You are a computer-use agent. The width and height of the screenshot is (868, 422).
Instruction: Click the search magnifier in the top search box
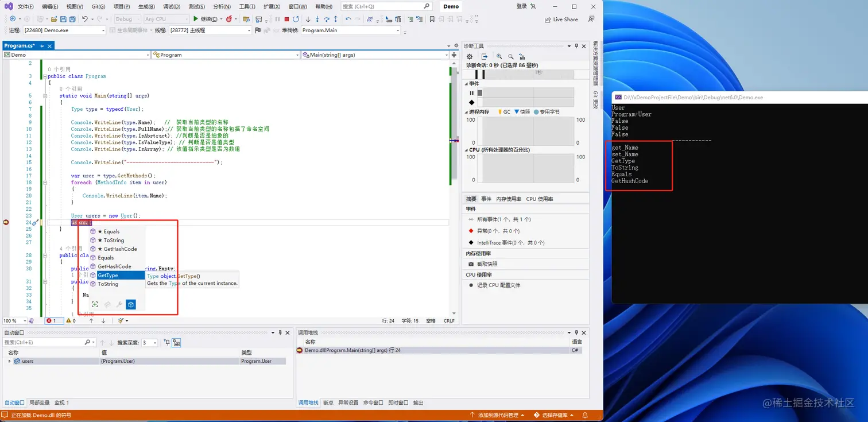pyautogui.click(x=427, y=6)
